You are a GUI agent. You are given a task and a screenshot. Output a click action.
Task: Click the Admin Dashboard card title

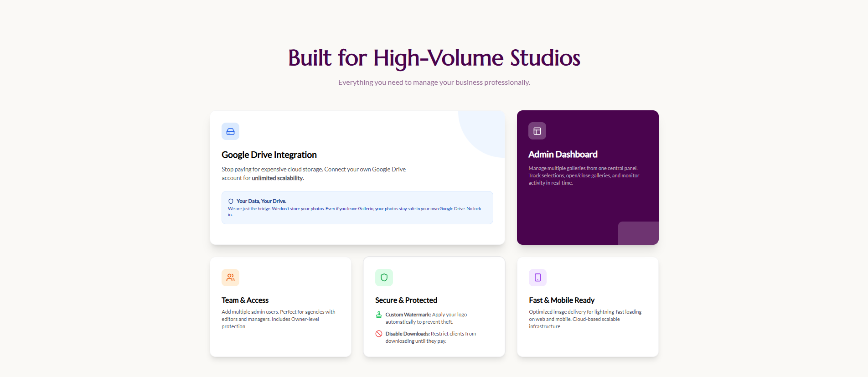[563, 155]
